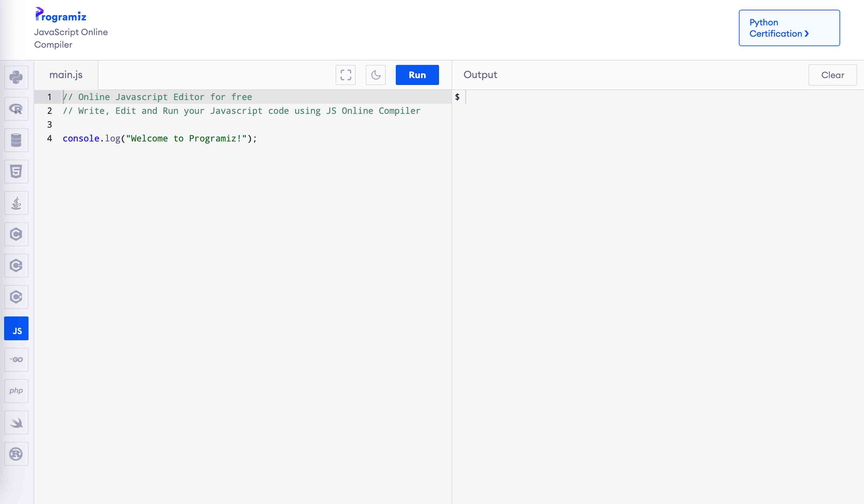Screen dimensions: 864x504
Task: Switch to the Python compiler icon
Action: click(16, 77)
